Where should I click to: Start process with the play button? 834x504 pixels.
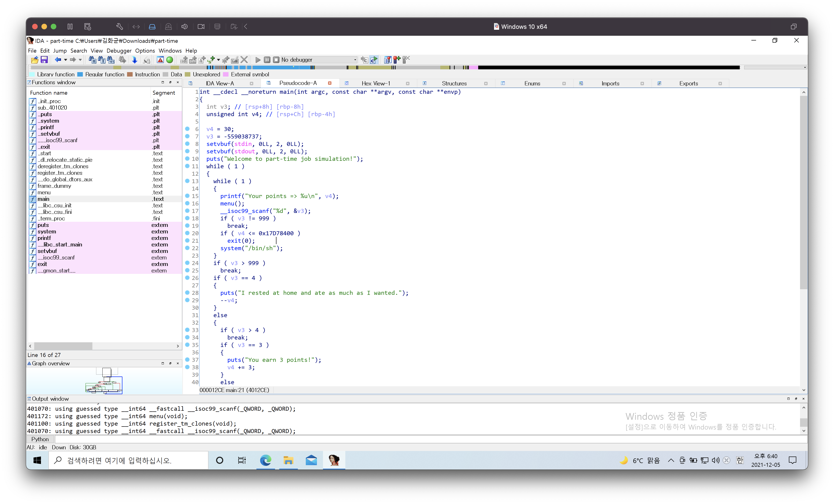click(258, 60)
